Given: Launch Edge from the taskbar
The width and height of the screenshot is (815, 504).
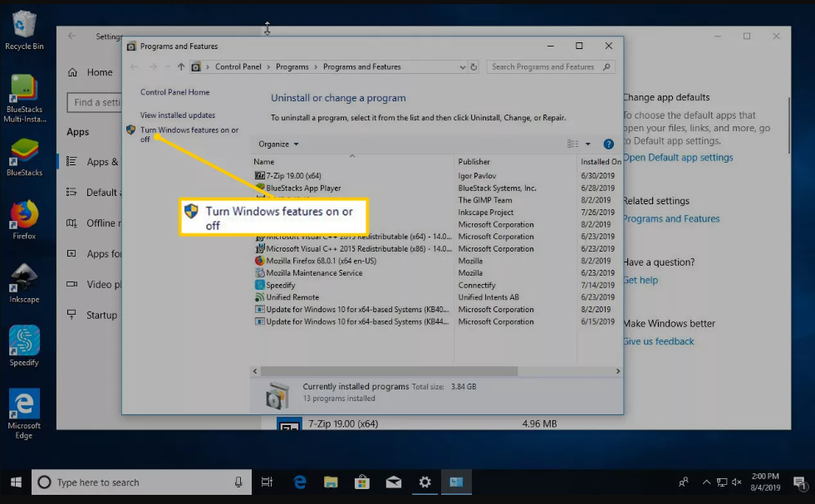Looking at the screenshot, I should pyautogui.click(x=299, y=482).
